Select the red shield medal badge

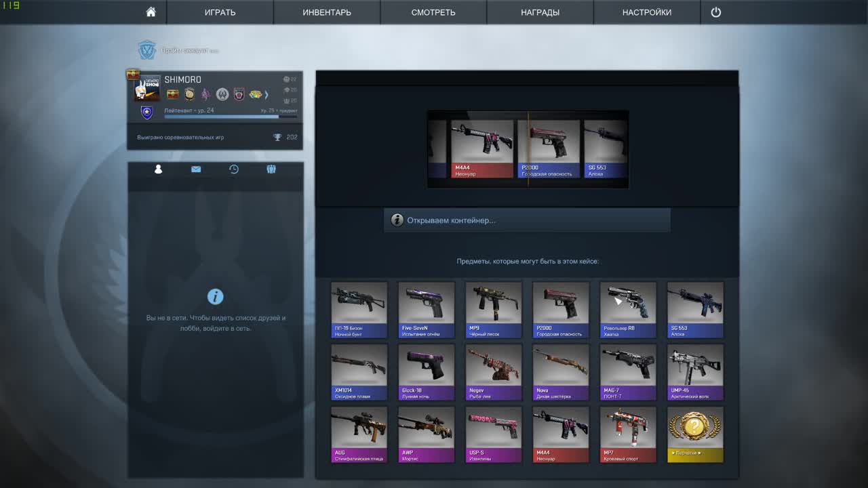point(239,94)
